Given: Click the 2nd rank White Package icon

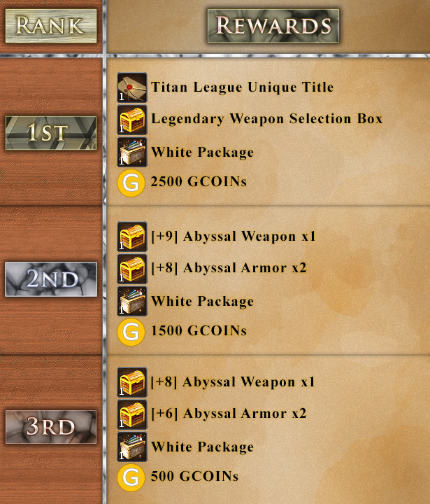Looking at the screenshot, I should tap(132, 301).
